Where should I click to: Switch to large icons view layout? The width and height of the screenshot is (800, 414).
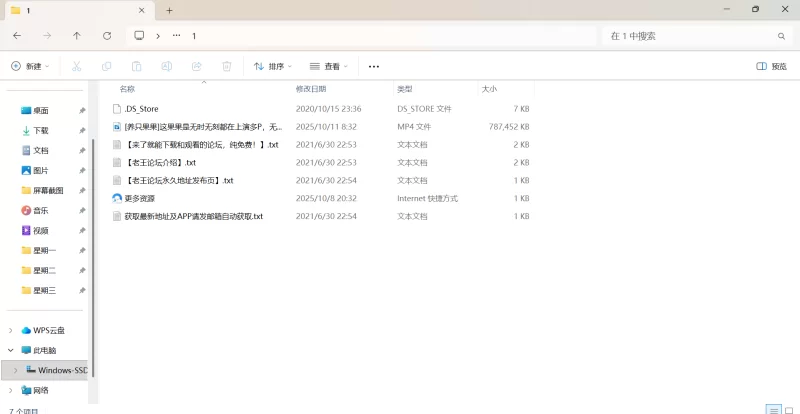pyautogui.click(x=788, y=409)
